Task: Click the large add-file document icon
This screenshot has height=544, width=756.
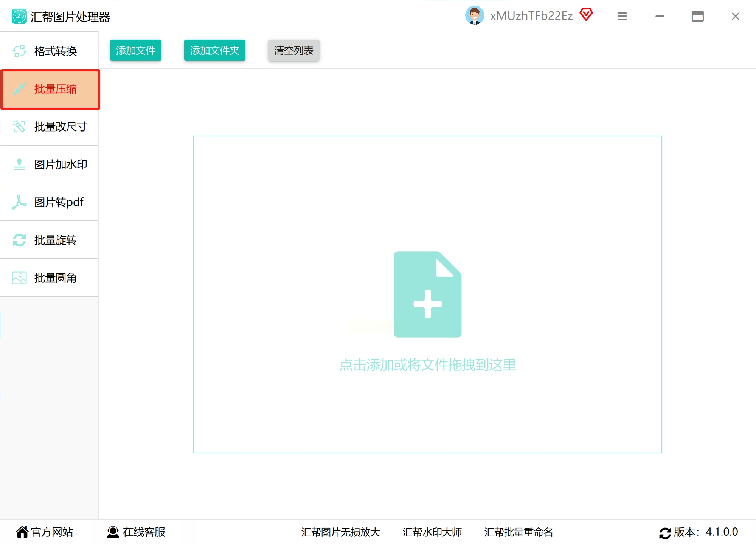Action: (428, 294)
